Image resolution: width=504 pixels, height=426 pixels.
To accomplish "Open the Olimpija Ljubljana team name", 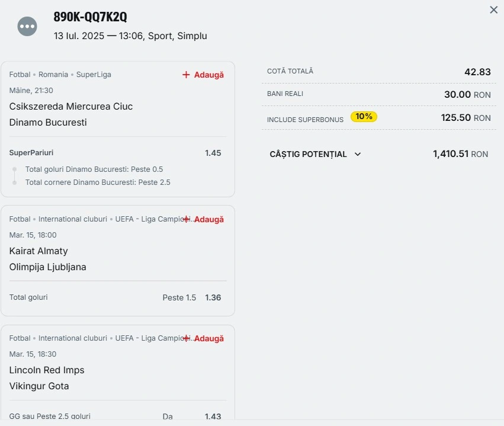I will (47, 267).
